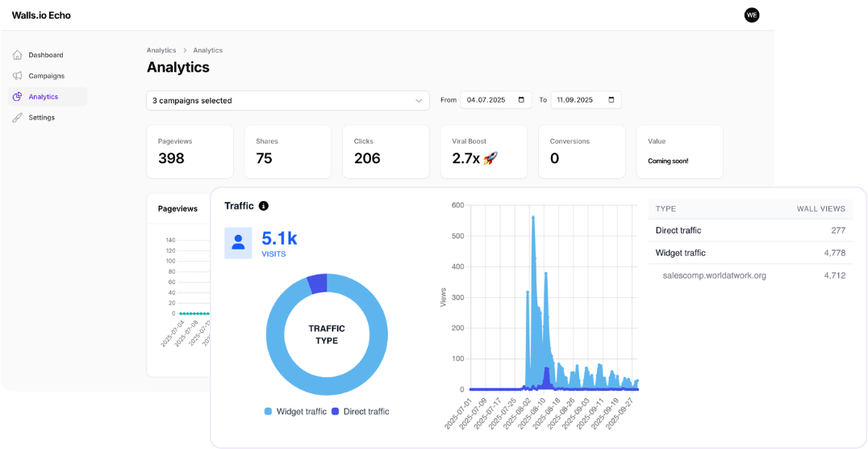
Task: Click the campaigns dropdown chevron arrow
Action: coord(419,101)
